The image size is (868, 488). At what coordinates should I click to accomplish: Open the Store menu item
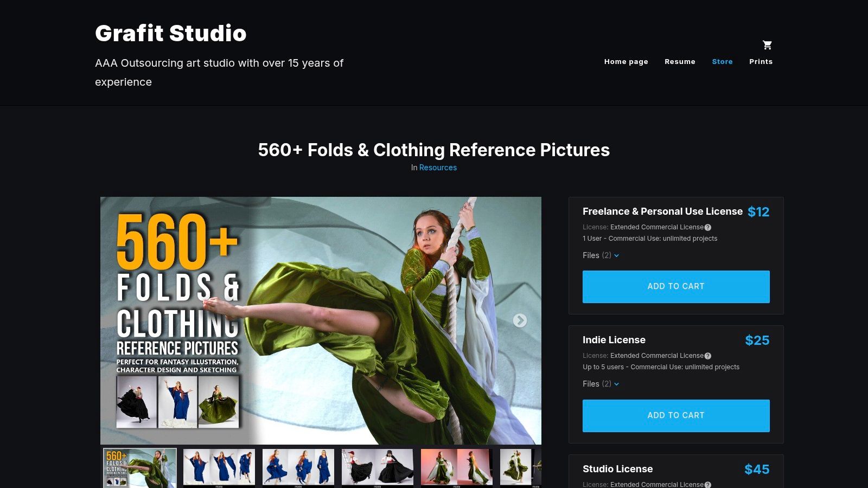pos(722,62)
